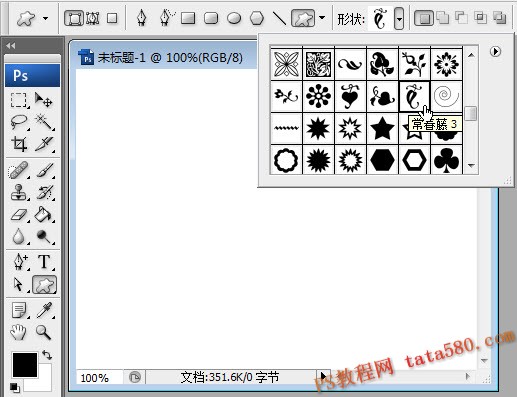The image size is (517, 397).
Task: Collapse the toolbox with double arrows
Action: [x=11, y=46]
